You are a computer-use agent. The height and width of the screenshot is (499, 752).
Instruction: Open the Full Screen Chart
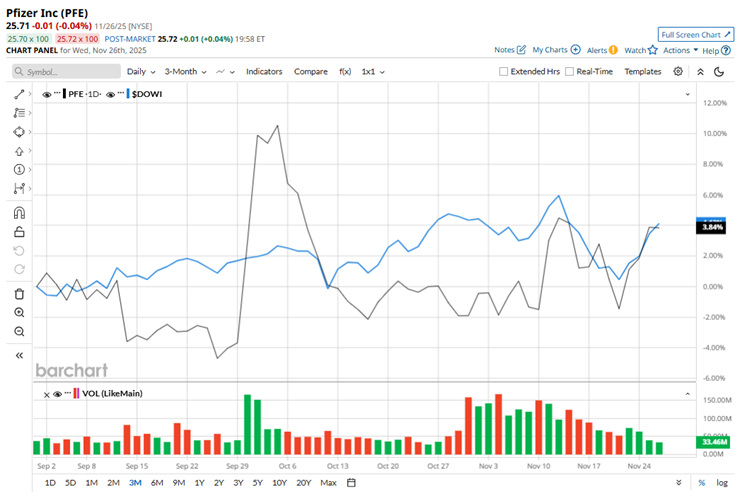695,35
